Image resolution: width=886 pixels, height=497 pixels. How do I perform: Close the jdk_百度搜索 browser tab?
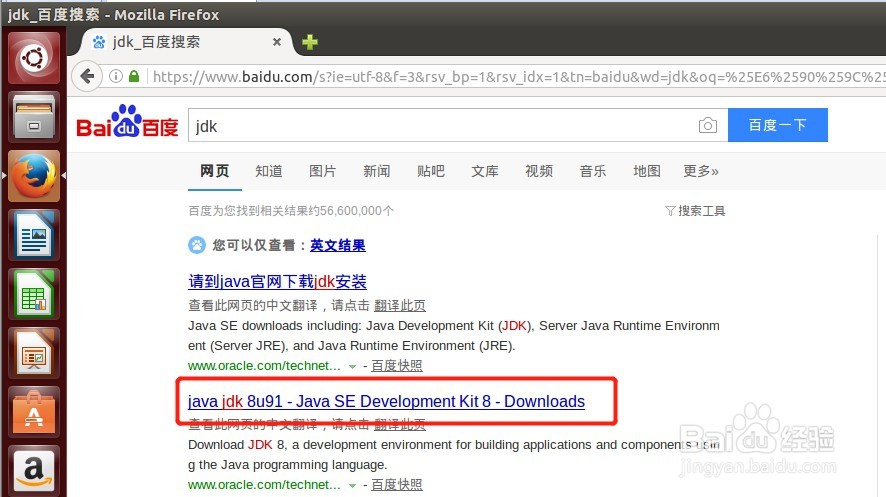[x=277, y=42]
